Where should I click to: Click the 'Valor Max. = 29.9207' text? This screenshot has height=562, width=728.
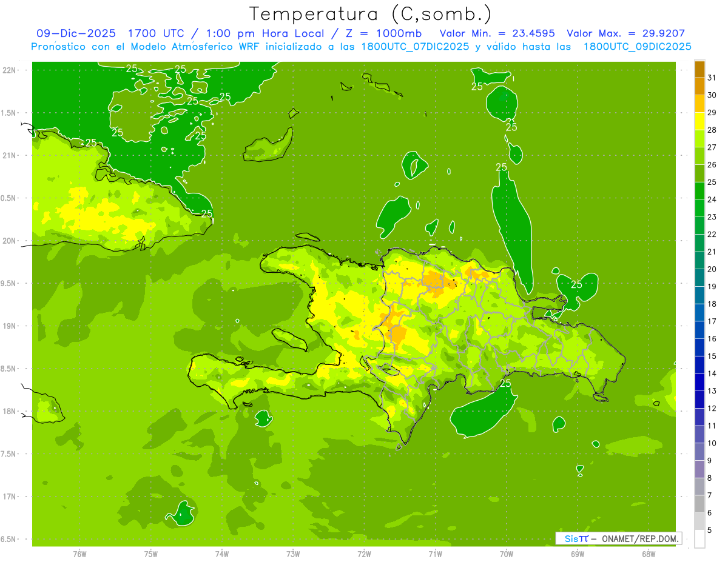tap(626, 33)
